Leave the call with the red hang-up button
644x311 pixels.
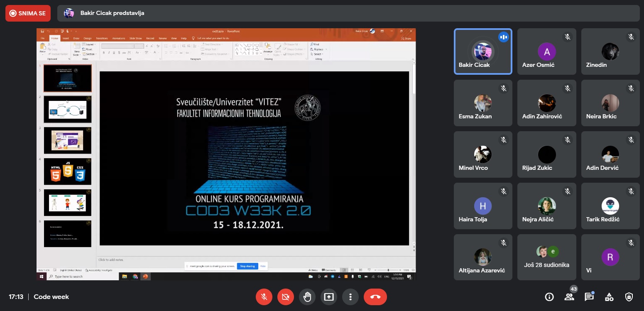coord(375,297)
